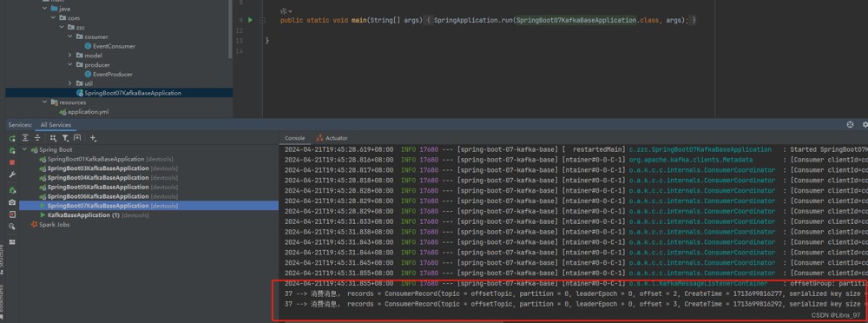Click the Services panel gear settings icon

pyautogui.click(x=865, y=125)
